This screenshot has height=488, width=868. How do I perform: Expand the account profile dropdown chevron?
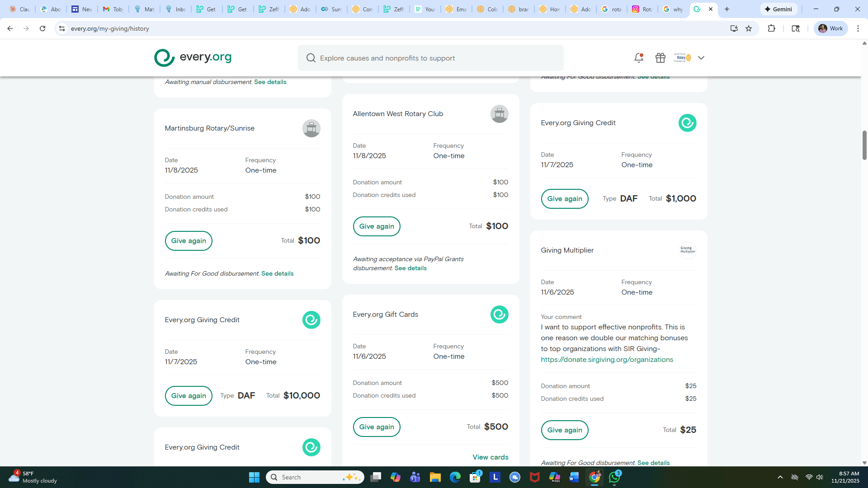[x=701, y=58]
